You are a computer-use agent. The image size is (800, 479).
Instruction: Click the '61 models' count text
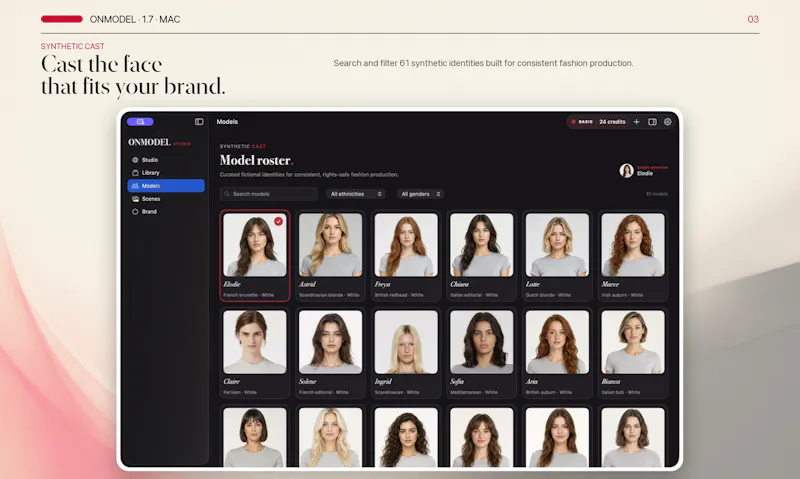click(x=657, y=194)
